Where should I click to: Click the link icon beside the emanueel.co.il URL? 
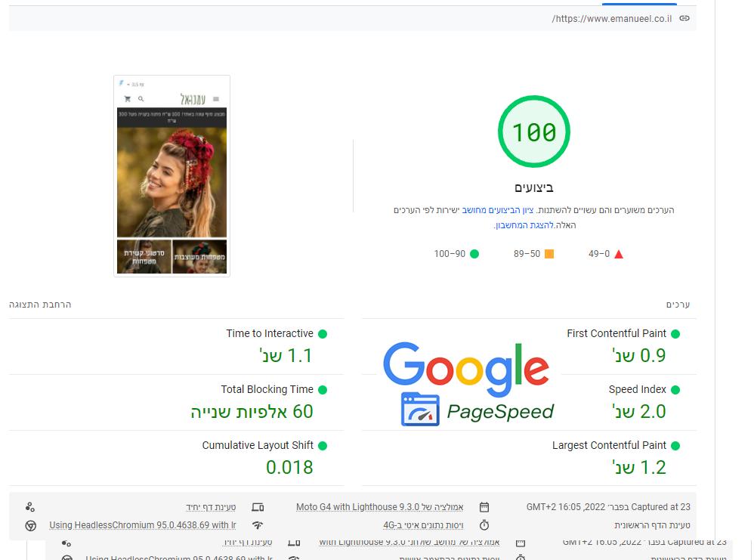click(x=684, y=18)
